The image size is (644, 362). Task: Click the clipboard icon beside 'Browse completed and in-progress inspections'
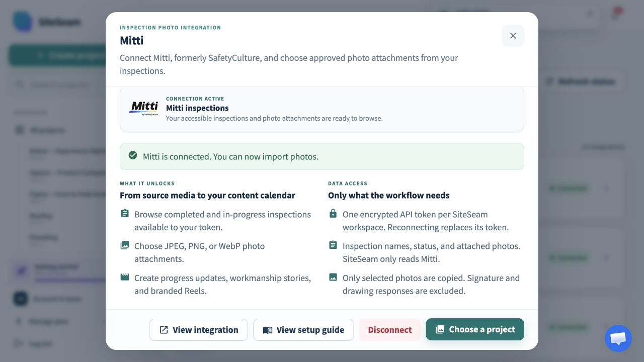124,214
